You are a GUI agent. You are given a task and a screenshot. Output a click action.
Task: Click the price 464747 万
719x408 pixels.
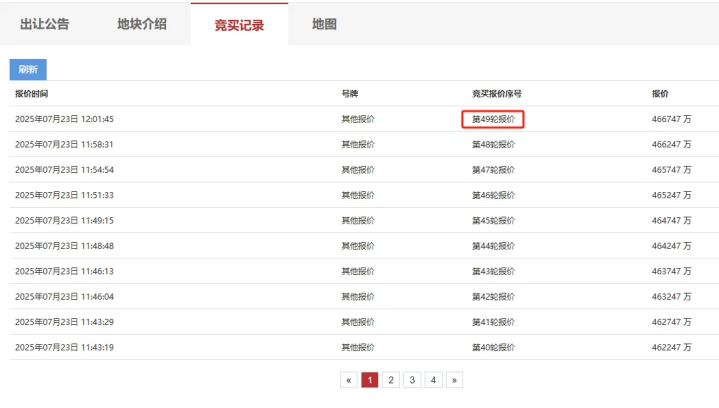click(x=671, y=221)
